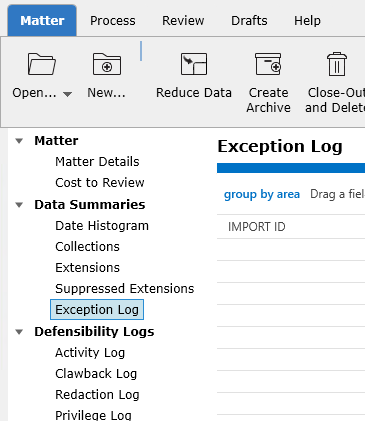
Task: Switch to the Process ribbon tab
Action: click(x=113, y=21)
